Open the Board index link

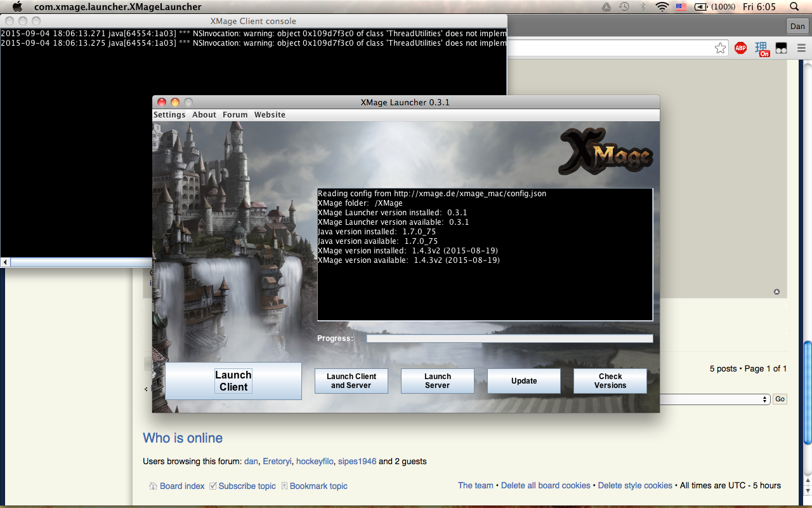tap(182, 486)
